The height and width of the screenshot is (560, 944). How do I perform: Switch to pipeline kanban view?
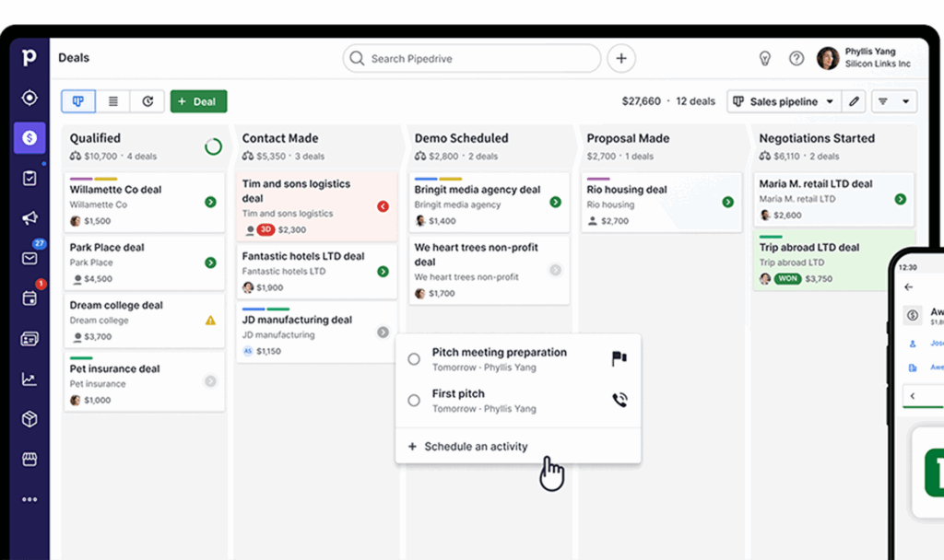point(78,101)
